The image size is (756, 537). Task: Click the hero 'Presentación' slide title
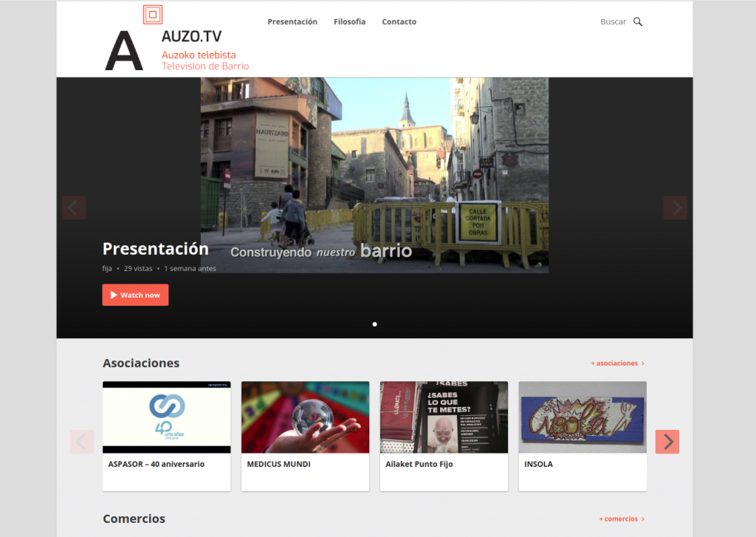tap(155, 249)
